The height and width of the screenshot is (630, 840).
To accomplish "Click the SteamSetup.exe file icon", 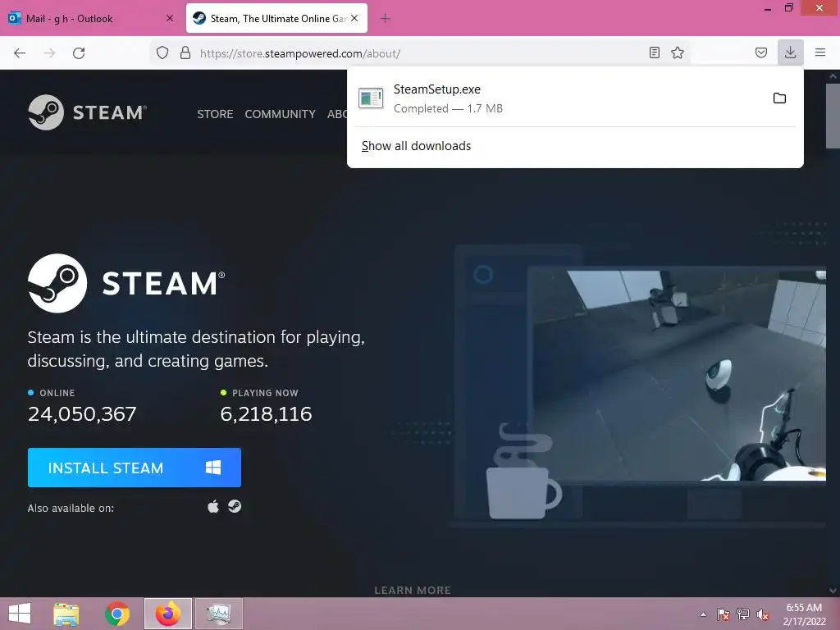I will (371, 98).
